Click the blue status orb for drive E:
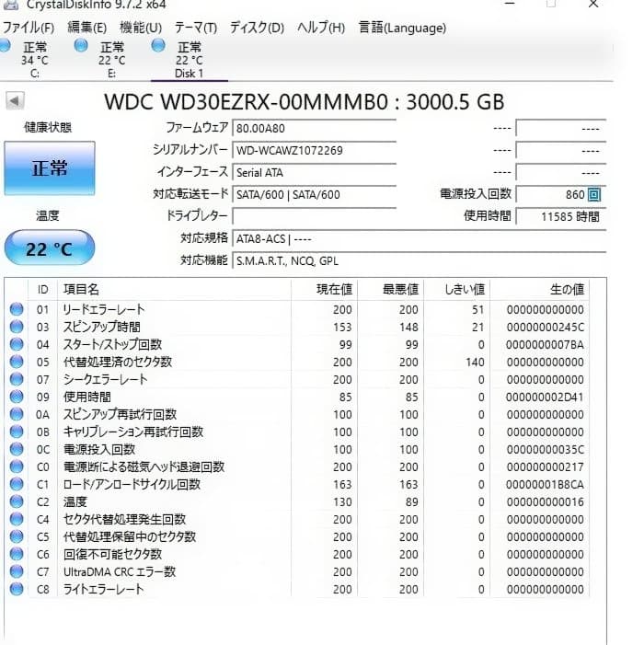 [x=81, y=45]
